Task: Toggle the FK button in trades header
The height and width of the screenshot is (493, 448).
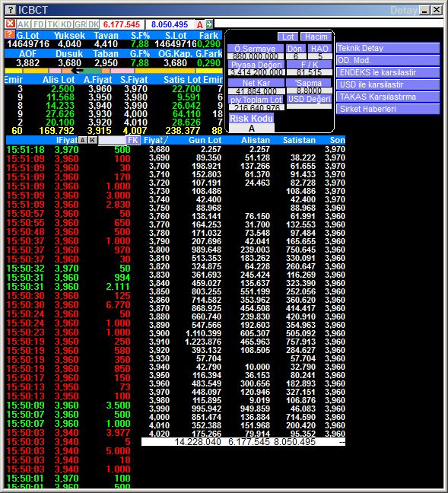Action: pyautogui.click(x=133, y=140)
